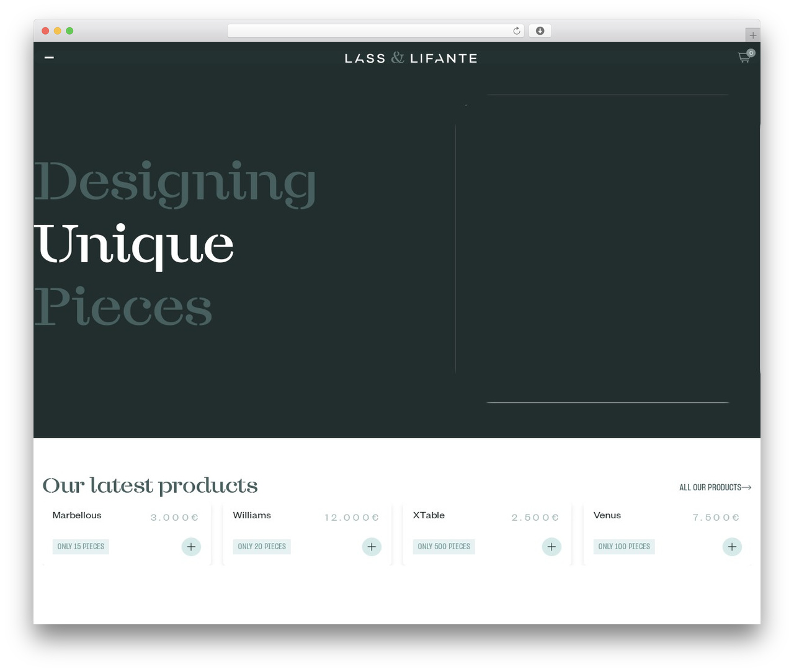
Task: Close the window with the red button
Action: (x=45, y=31)
